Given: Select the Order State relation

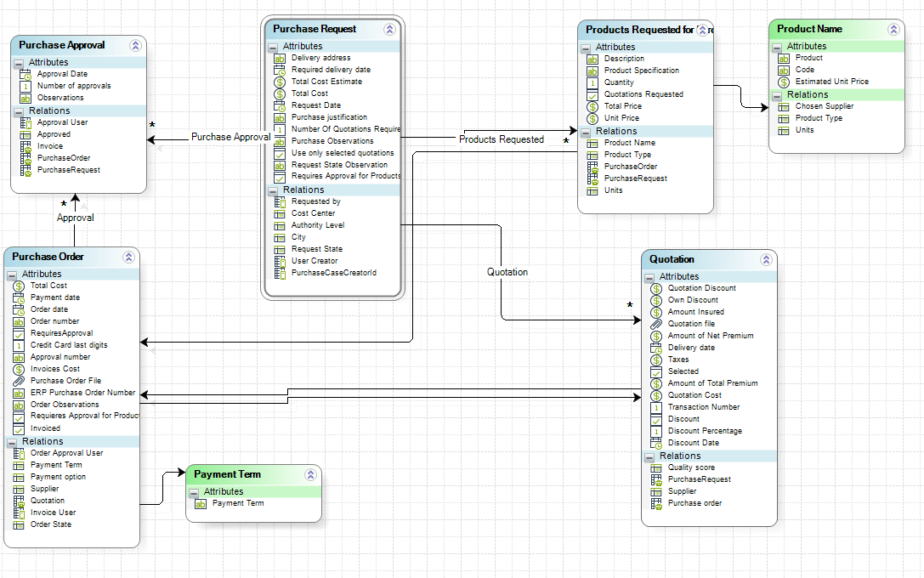Looking at the screenshot, I should tap(51, 524).
